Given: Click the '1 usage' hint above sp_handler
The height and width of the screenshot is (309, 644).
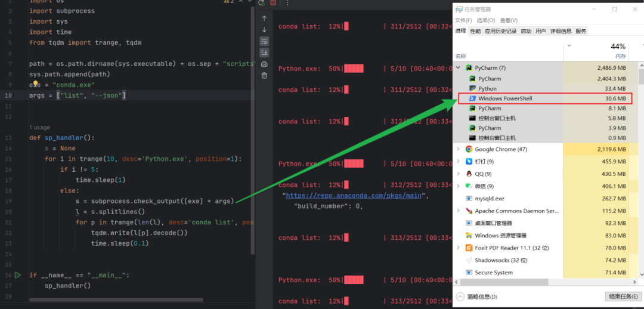Looking at the screenshot, I should coord(39,128).
